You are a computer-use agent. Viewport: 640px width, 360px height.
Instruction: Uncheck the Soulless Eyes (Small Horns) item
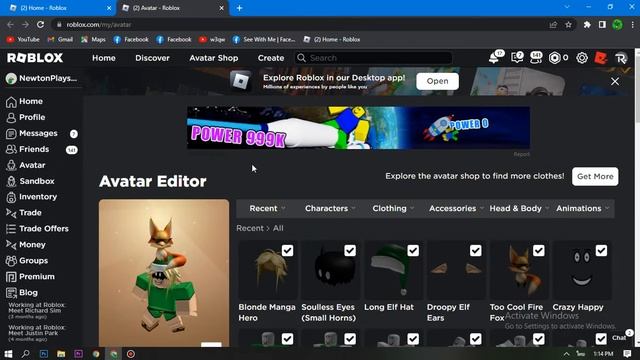[x=350, y=251]
